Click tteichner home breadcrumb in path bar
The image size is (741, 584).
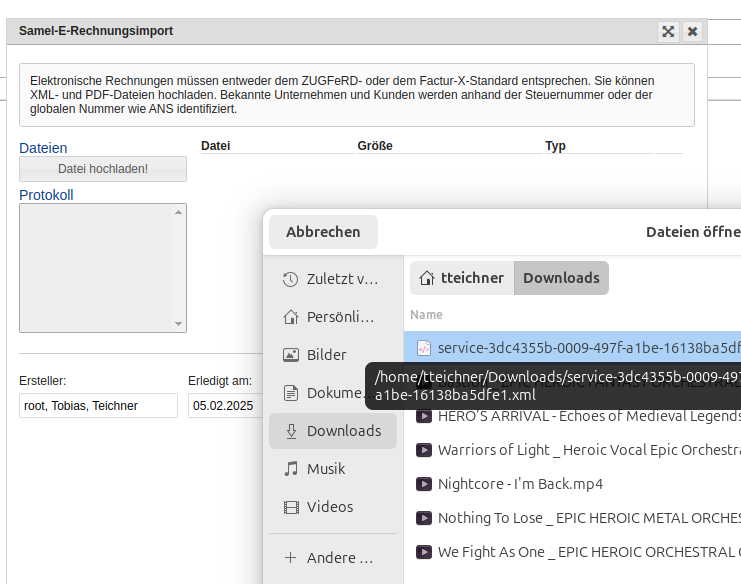[x=461, y=278]
